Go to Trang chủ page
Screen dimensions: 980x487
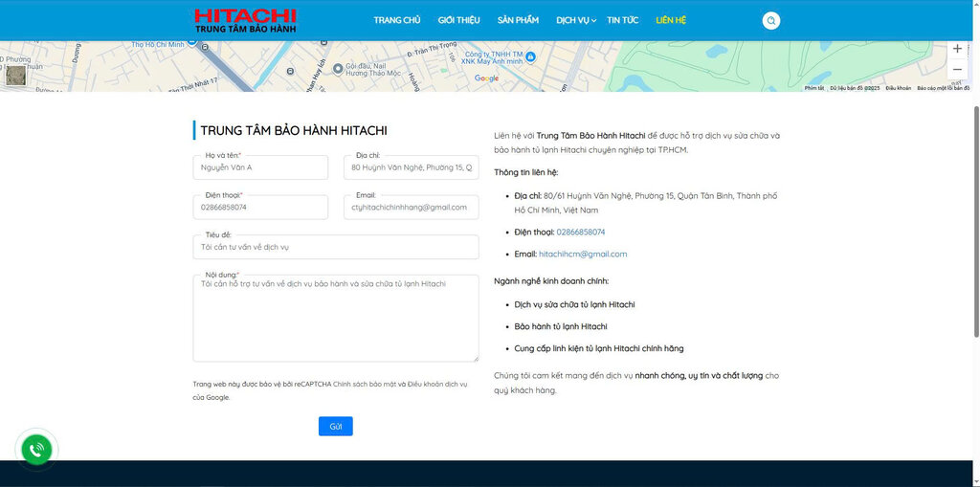pos(396,20)
